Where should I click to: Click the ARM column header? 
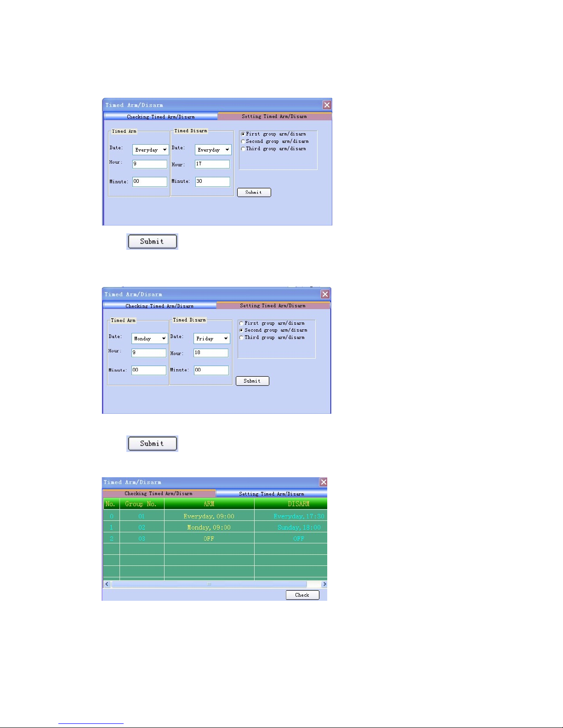209,504
